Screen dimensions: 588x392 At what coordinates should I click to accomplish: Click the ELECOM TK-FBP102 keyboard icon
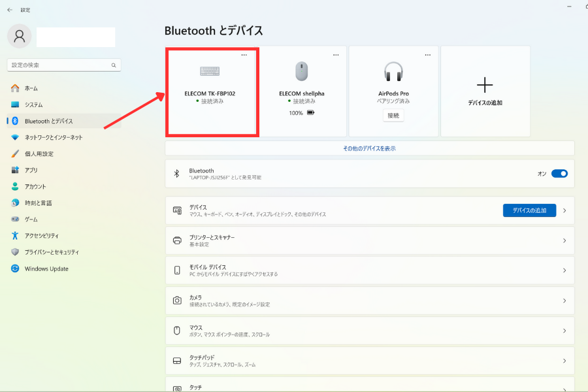tap(210, 71)
